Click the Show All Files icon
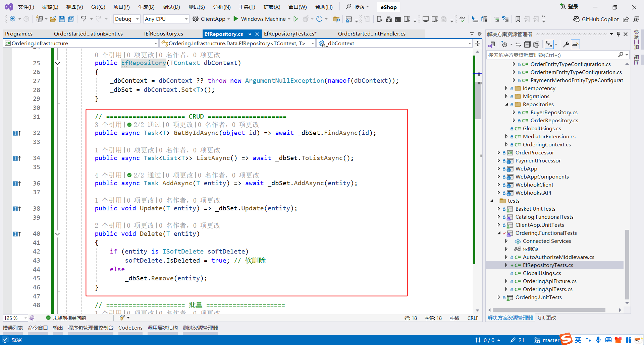 coord(536,45)
